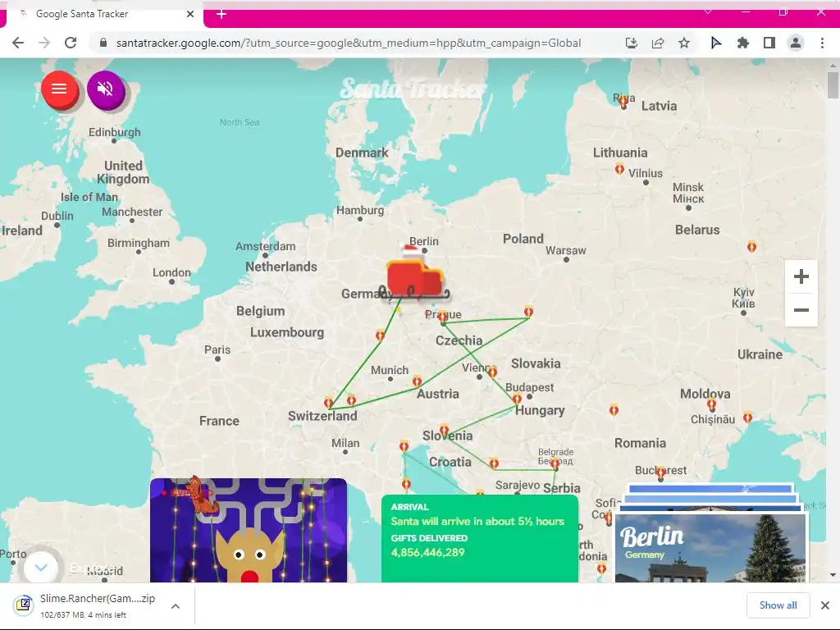Expand the Explore chevron circle

41,566
